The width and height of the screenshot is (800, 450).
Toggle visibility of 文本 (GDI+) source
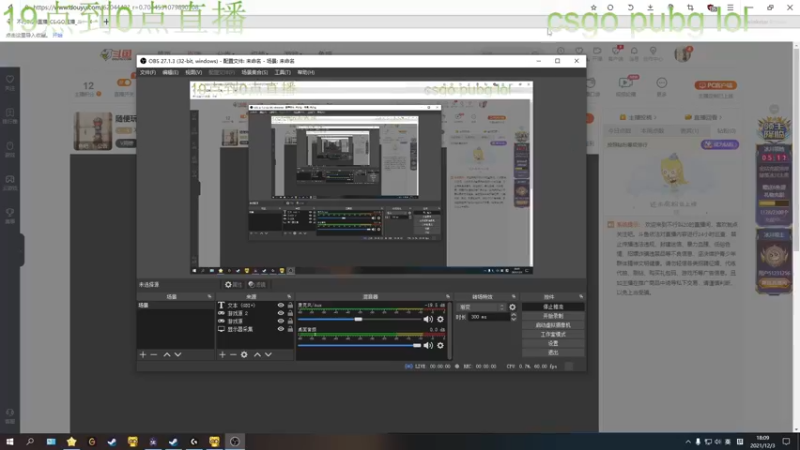coord(281,305)
